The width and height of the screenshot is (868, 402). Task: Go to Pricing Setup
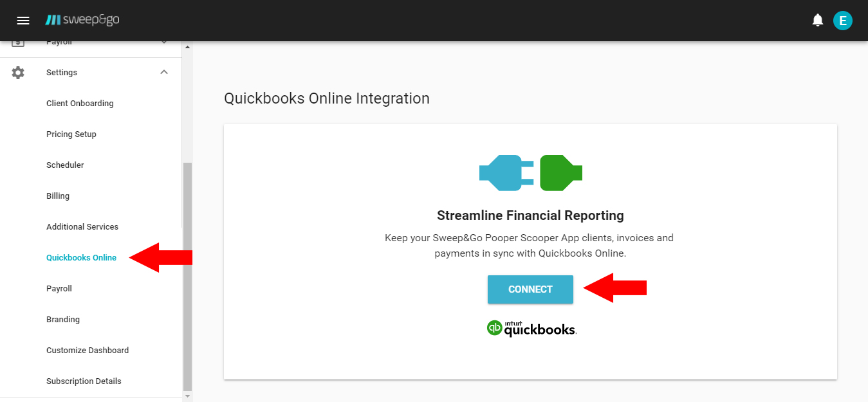[70, 134]
